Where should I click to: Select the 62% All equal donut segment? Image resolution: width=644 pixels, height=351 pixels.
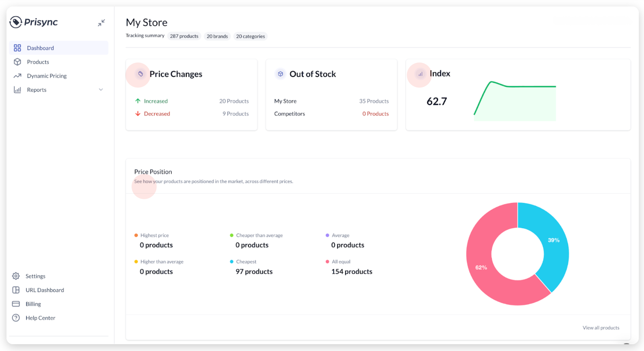(481, 267)
